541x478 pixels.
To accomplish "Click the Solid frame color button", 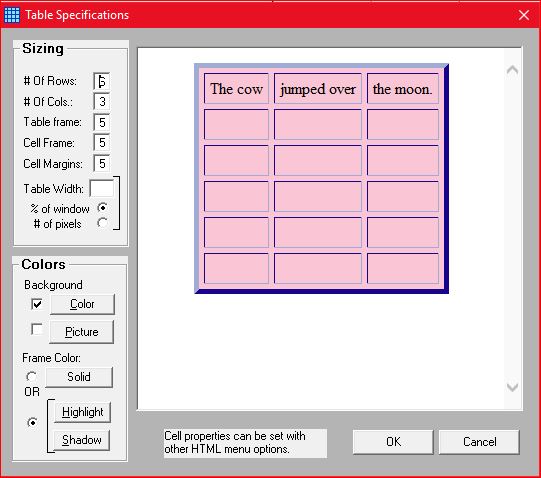I will [x=79, y=377].
